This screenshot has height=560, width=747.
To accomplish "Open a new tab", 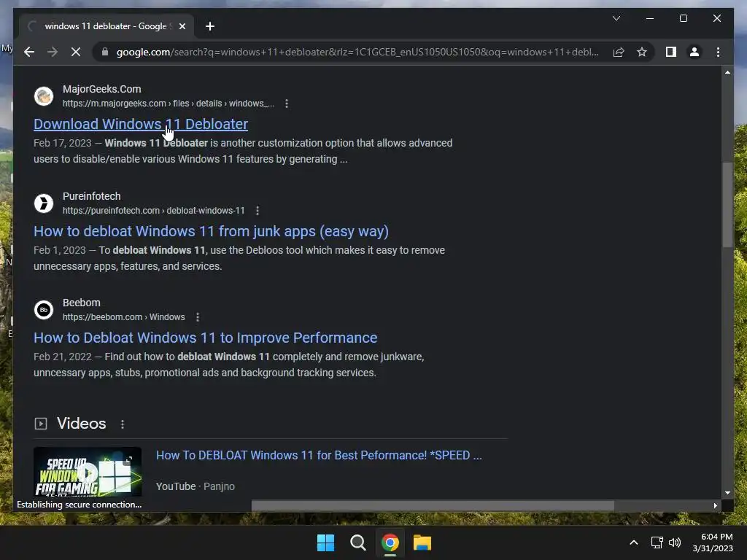I will (210, 26).
